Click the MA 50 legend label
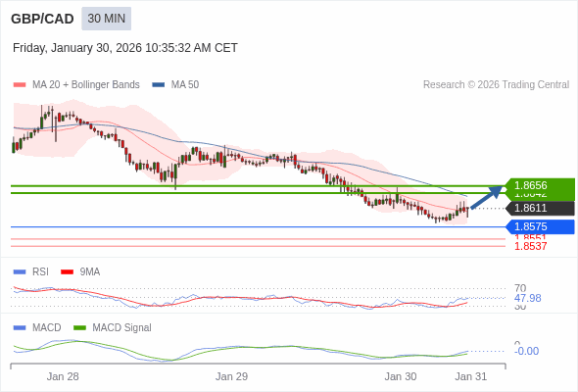This screenshot has width=578, height=392. 185,85
